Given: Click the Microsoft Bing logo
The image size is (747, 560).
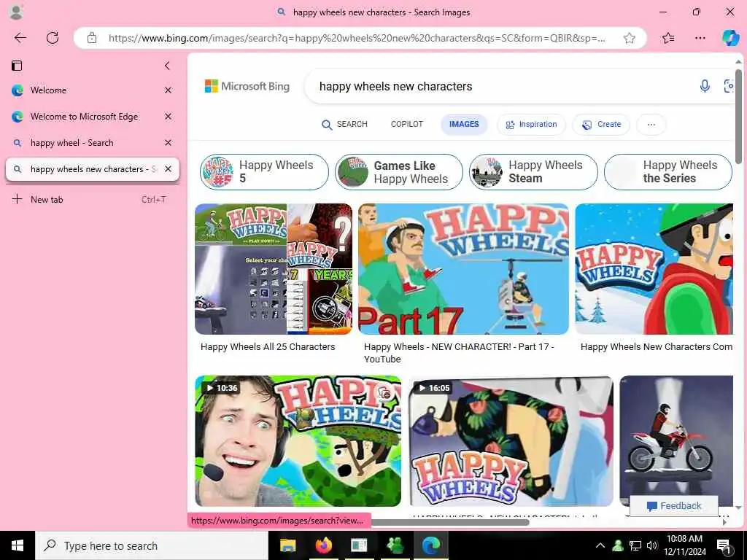Looking at the screenshot, I should (247, 86).
